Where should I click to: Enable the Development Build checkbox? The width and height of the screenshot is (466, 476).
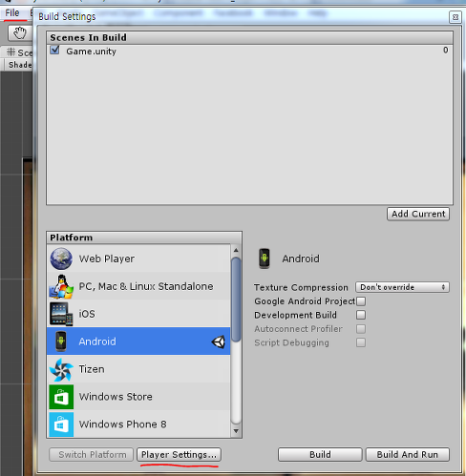click(x=361, y=315)
